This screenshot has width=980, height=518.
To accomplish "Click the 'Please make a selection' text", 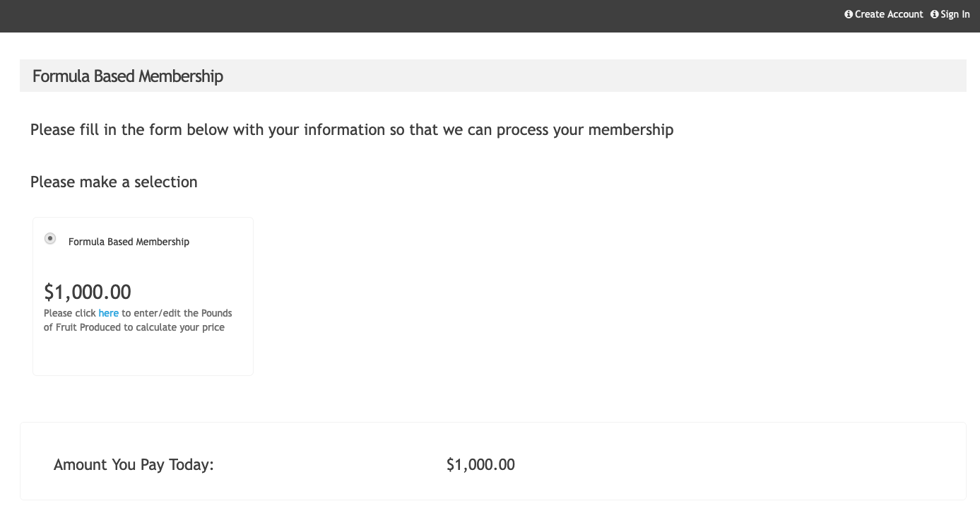I will pyautogui.click(x=114, y=182).
